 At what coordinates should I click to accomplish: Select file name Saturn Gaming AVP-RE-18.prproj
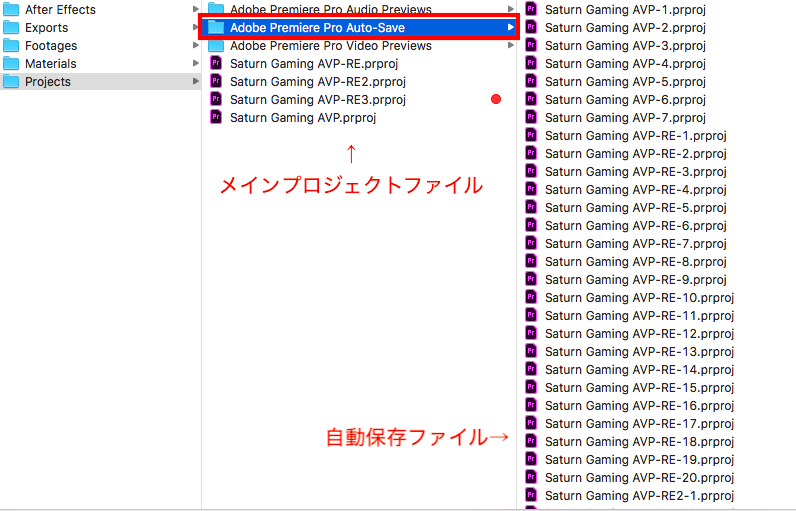click(x=640, y=442)
